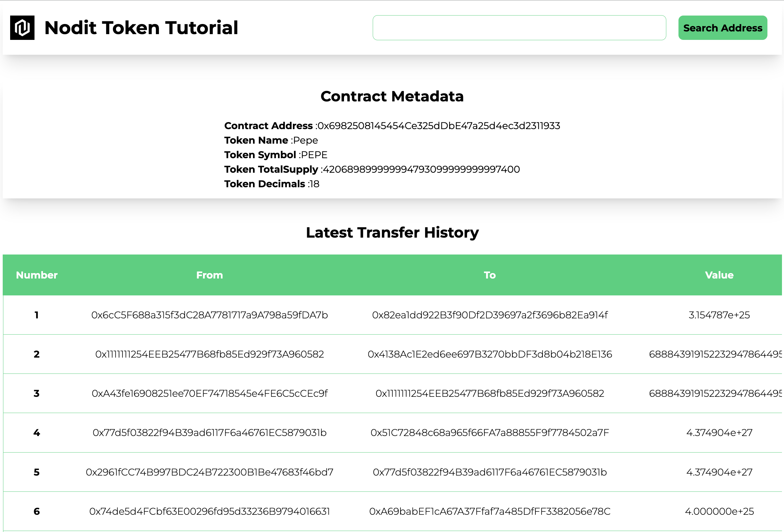Select the To address in row 1

pos(490,315)
